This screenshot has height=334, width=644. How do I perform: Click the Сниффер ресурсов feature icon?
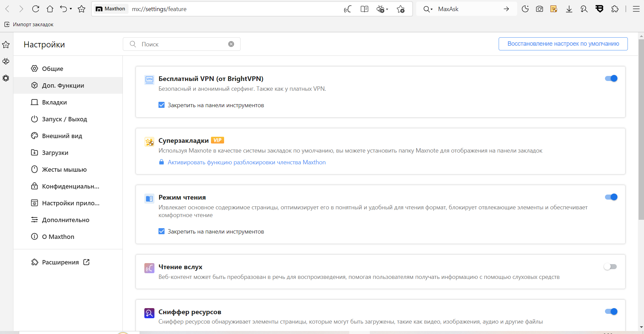click(x=149, y=313)
